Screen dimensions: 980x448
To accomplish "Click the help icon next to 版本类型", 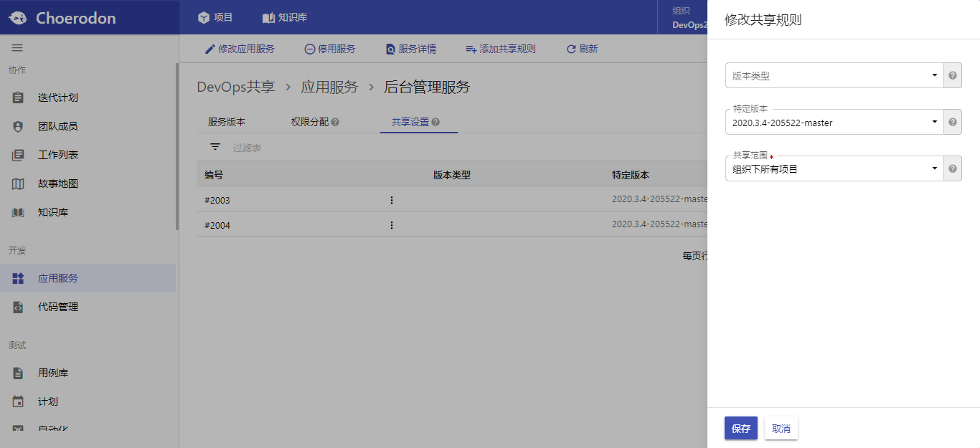I will pos(952,75).
